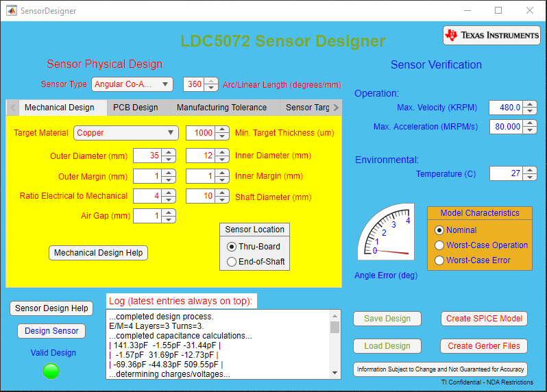The image size is (547, 392).
Task: Click the angle error gauge dial
Action: coord(385,232)
